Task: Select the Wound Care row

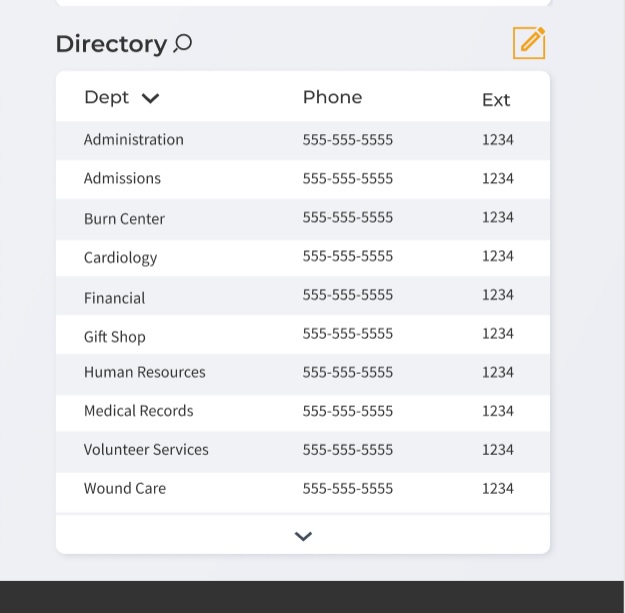Action: click(x=124, y=488)
